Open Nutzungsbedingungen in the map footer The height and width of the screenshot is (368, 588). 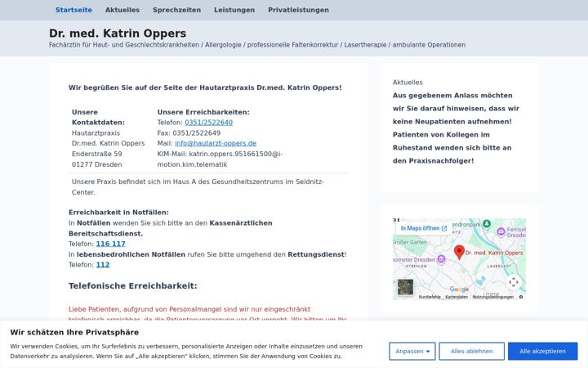click(492, 297)
